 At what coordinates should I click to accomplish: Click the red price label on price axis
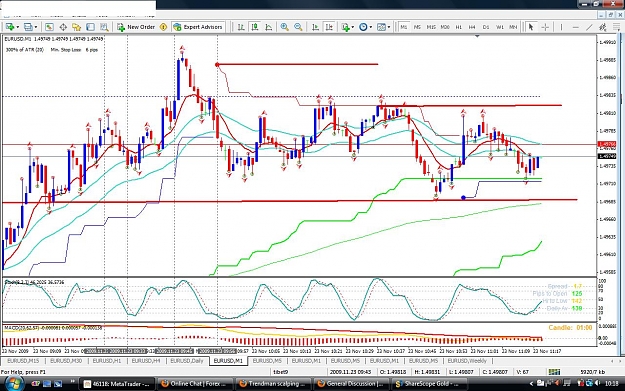pyautogui.click(x=606, y=144)
